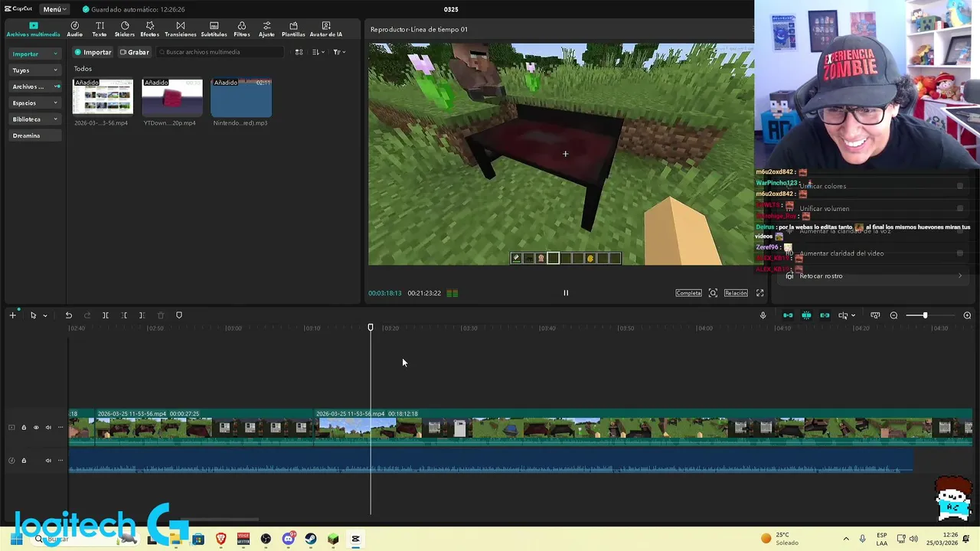
Task: Fit the timeline to the window
Action: click(x=875, y=315)
